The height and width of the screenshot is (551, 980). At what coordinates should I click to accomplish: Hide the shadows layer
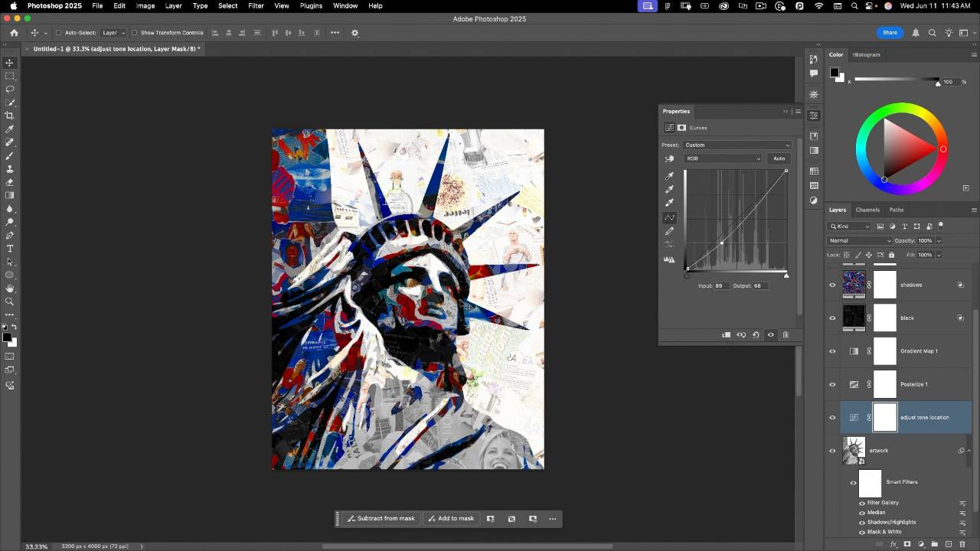click(x=832, y=285)
